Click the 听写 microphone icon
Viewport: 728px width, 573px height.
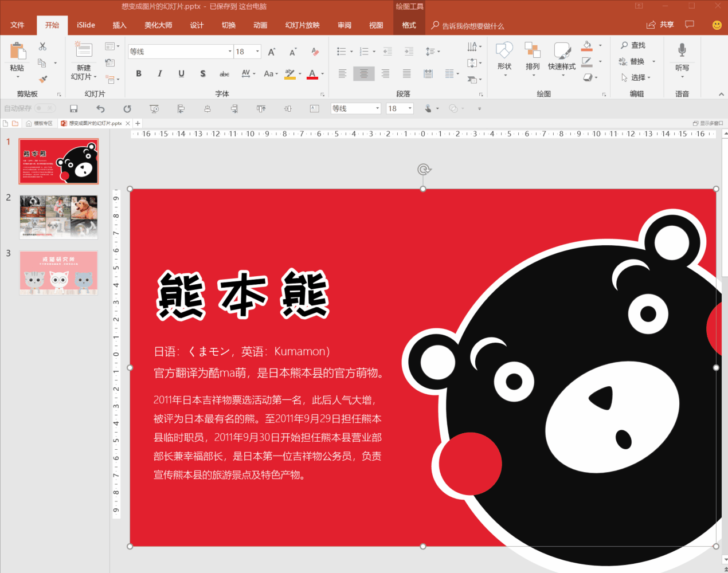682,50
